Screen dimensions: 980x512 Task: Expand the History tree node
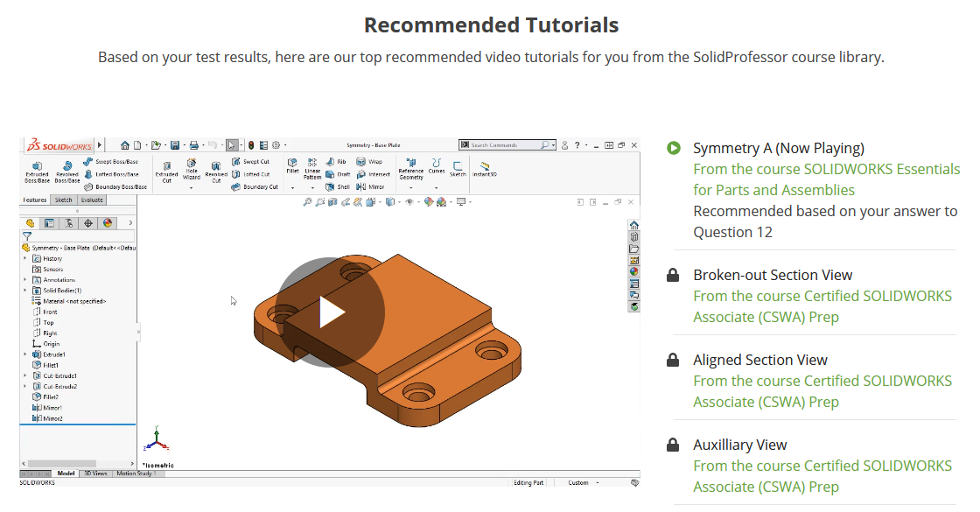pos(25,258)
